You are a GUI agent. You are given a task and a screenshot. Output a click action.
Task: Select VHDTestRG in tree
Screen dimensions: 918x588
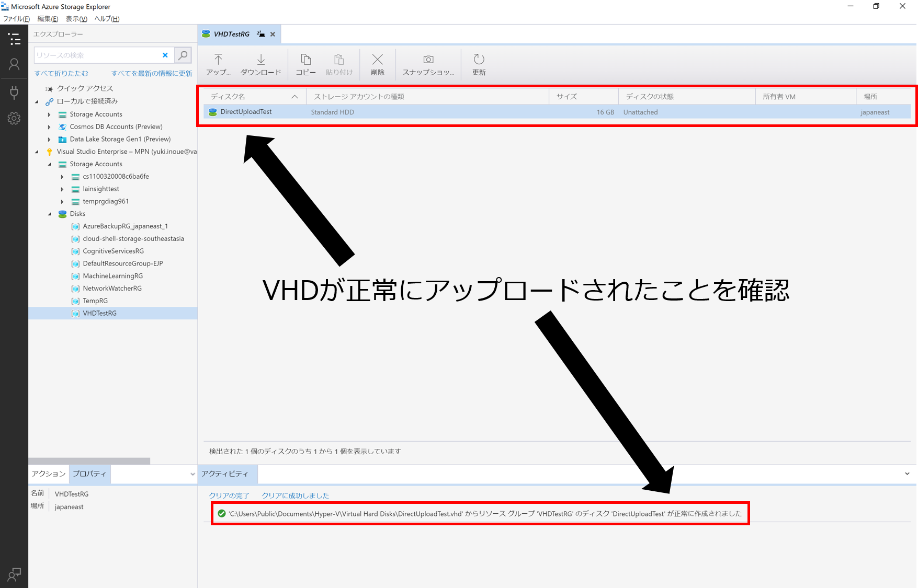tap(99, 314)
